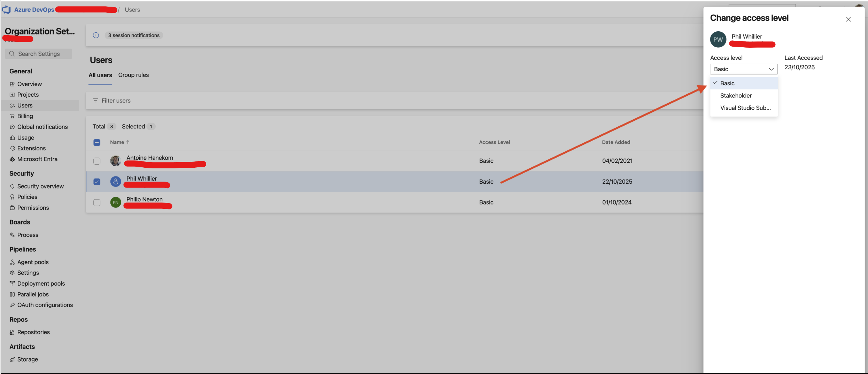Click the PW avatar in access panel

[x=718, y=39]
